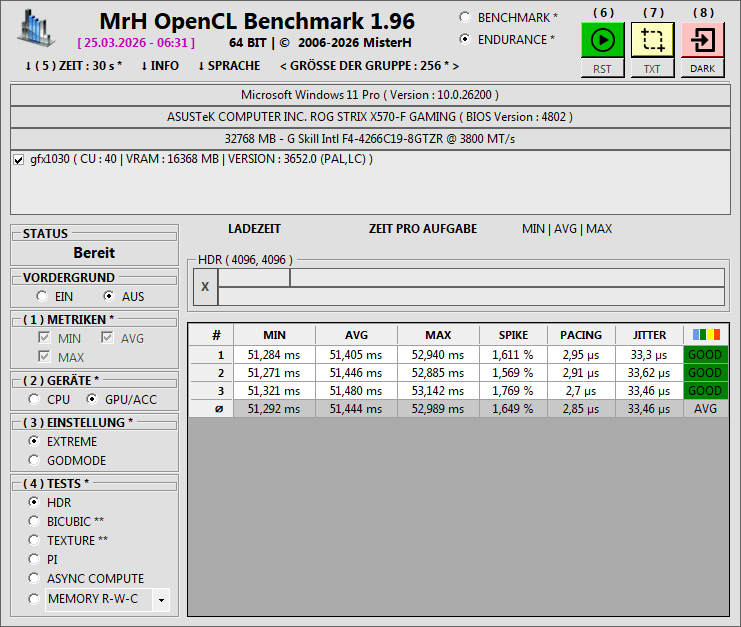Screen dimensions: 741x627
Task: Click the MIN column header
Action: [x=275, y=335]
